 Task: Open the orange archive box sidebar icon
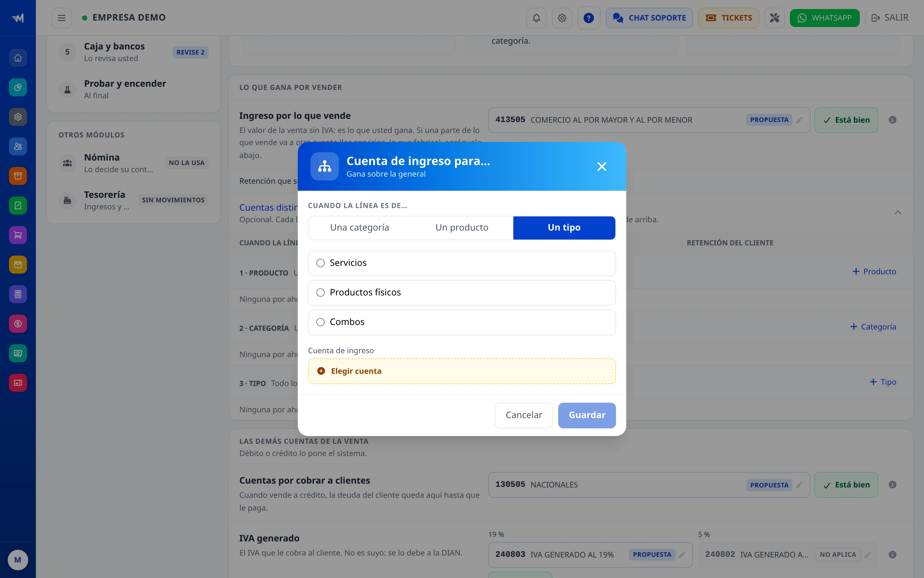click(18, 176)
